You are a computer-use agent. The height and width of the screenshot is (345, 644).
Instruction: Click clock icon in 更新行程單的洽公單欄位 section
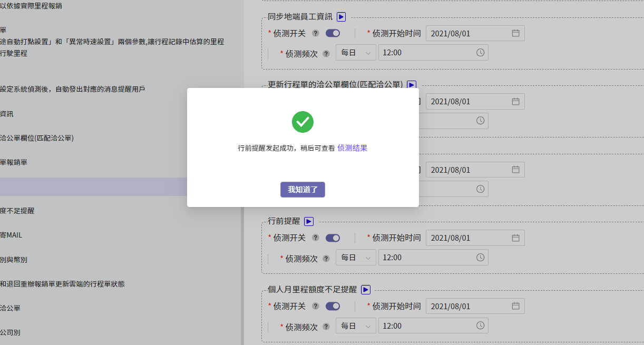[480, 121]
